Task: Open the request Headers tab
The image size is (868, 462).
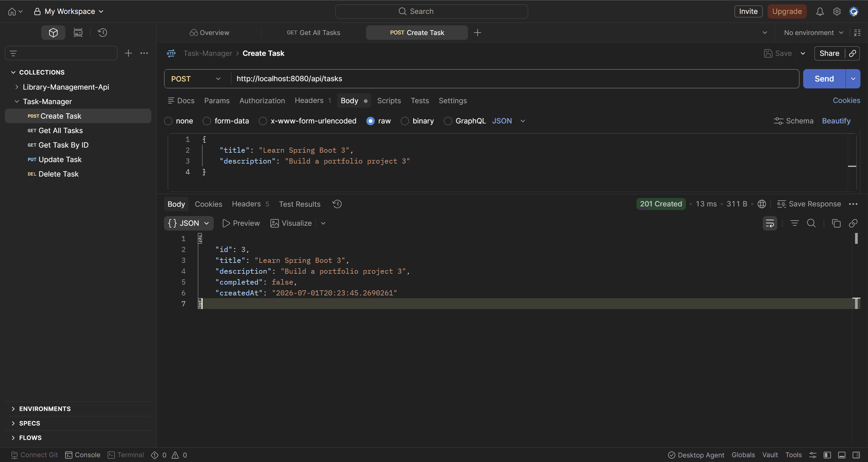Action: pyautogui.click(x=313, y=100)
